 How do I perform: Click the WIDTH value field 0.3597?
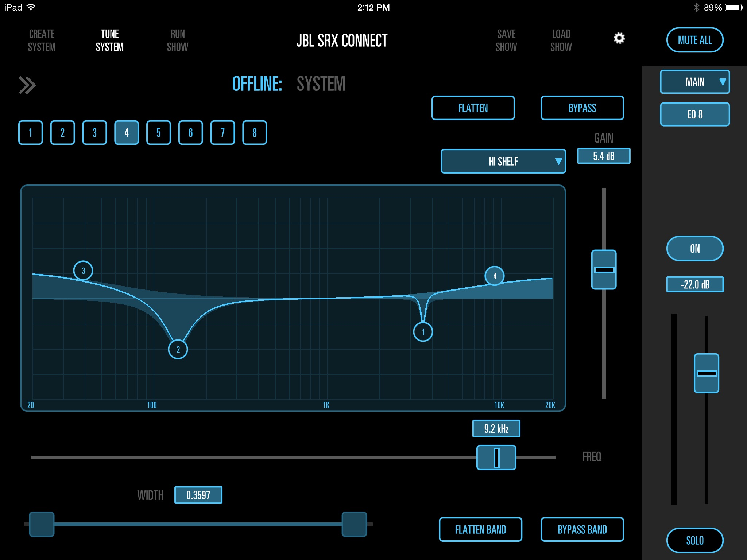coord(198,495)
